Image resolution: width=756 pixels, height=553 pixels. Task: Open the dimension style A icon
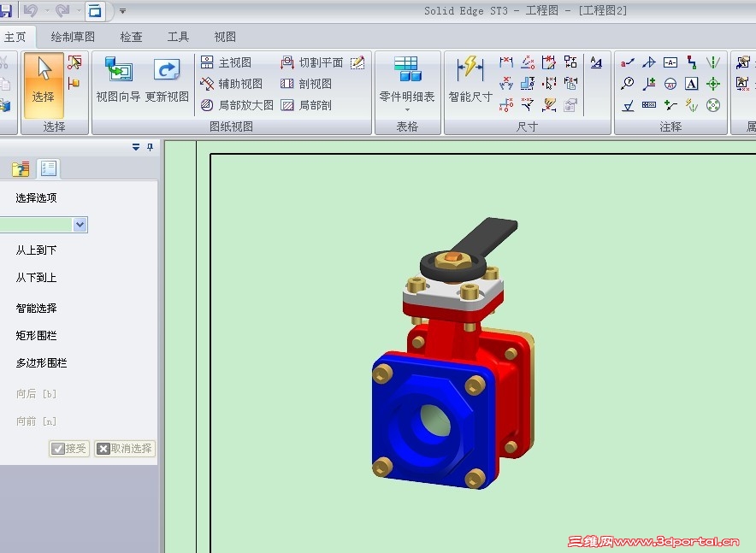[x=596, y=62]
